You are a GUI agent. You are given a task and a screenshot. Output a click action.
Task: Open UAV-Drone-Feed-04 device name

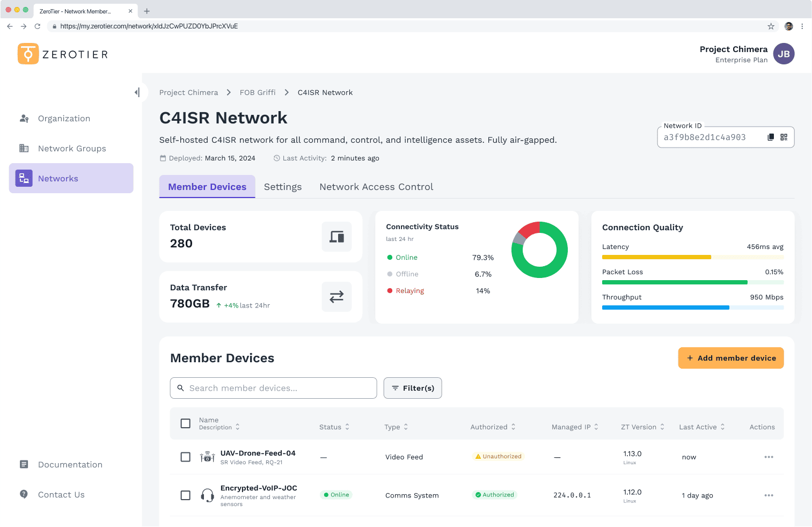(x=258, y=453)
